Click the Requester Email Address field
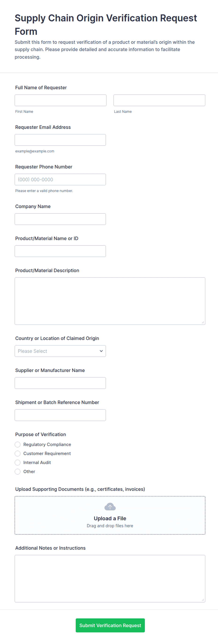Screen dimensions: 218x644 60,140
